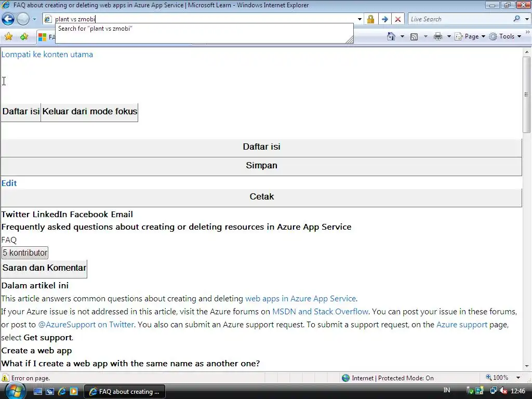
Task: Click the Forward navigation button
Action: pos(23,19)
